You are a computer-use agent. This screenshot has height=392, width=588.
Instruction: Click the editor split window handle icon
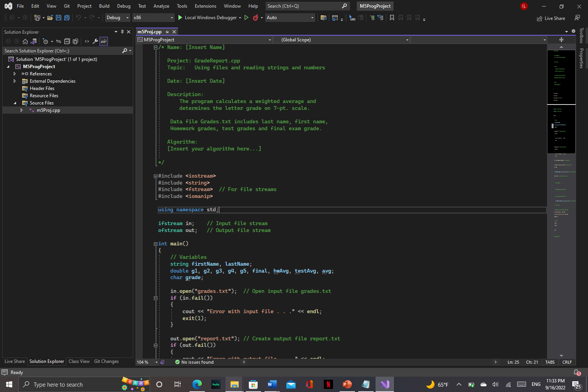click(x=561, y=40)
